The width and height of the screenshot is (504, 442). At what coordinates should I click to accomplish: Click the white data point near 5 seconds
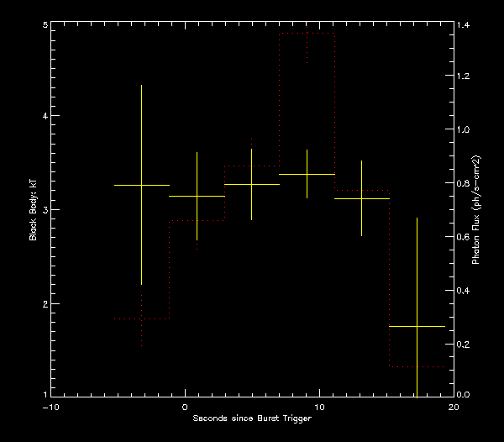251,184
